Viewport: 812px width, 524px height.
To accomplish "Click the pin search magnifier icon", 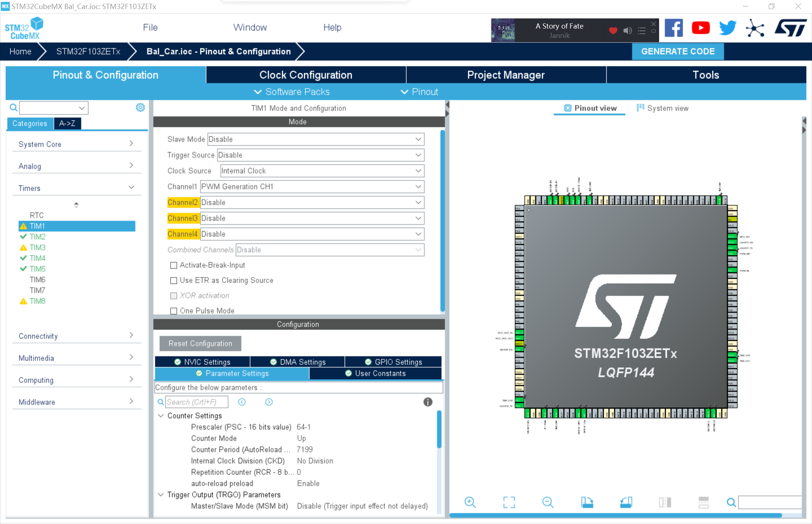I will (731, 502).
